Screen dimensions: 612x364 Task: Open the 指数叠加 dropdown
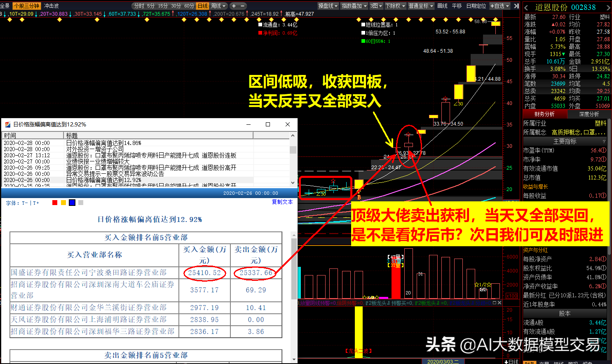tap(354, 6)
